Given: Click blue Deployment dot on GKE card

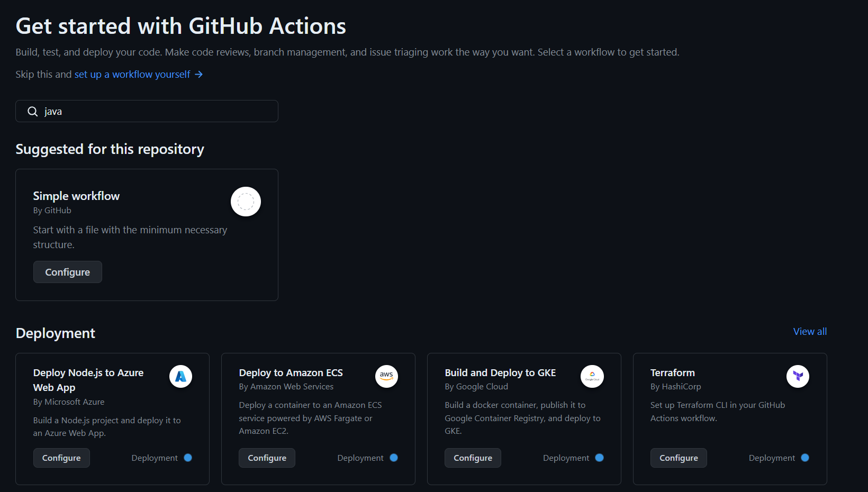Looking at the screenshot, I should click(600, 458).
